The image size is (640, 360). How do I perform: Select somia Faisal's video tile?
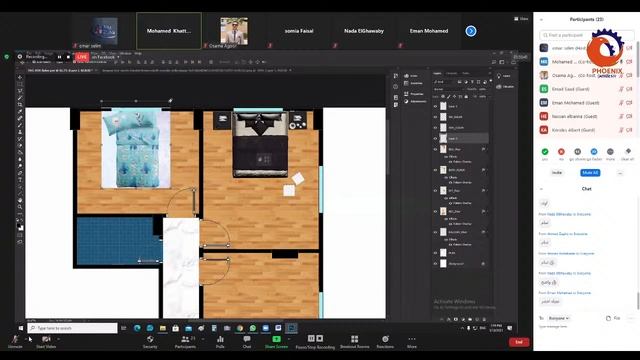point(299,31)
